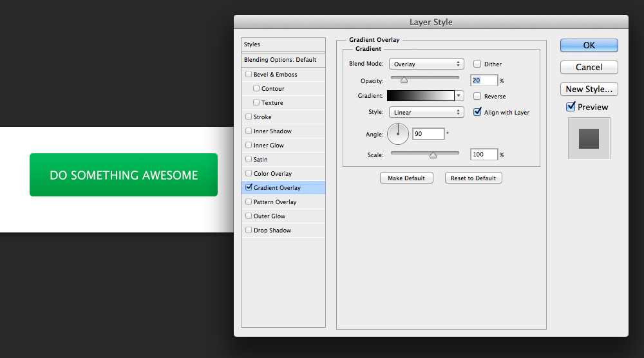Open the Styles section in sidebar
The image size is (644, 358).
tap(283, 44)
